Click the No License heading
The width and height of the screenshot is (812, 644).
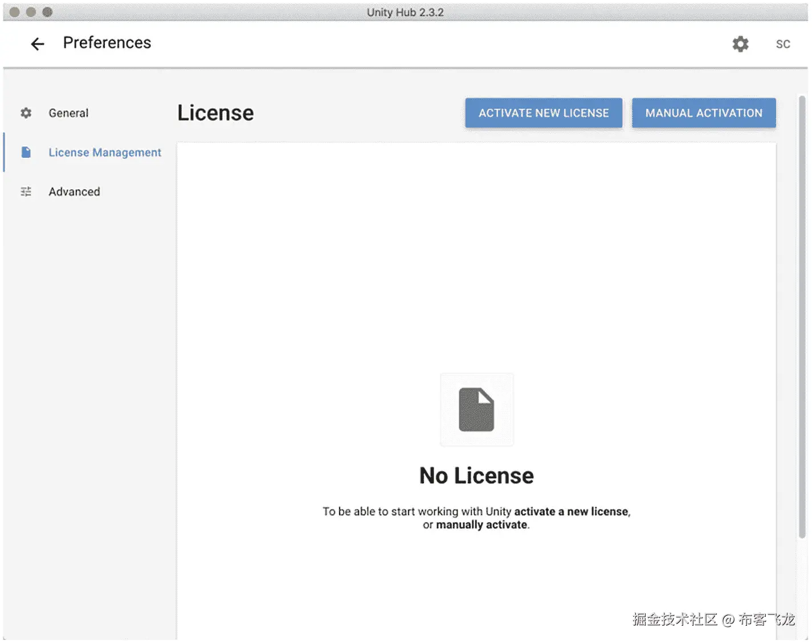[x=476, y=475]
